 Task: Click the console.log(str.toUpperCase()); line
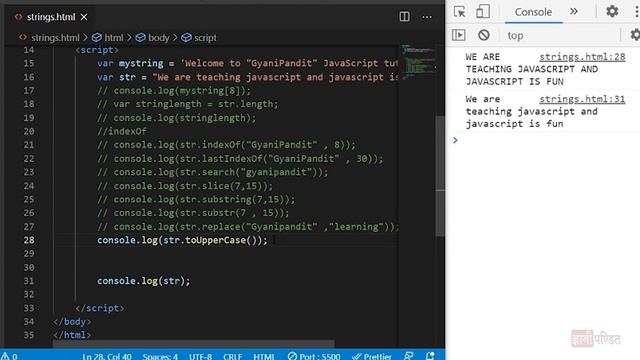pos(182,240)
